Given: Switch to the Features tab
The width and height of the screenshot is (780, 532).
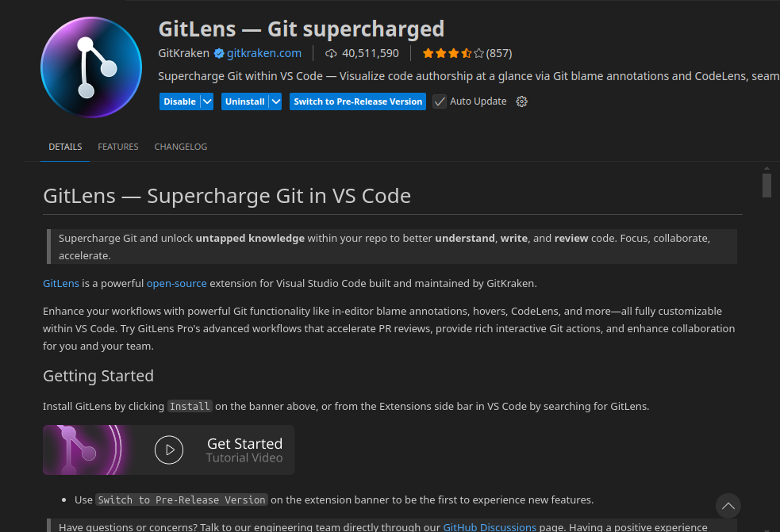Looking at the screenshot, I should pos(118,147).
